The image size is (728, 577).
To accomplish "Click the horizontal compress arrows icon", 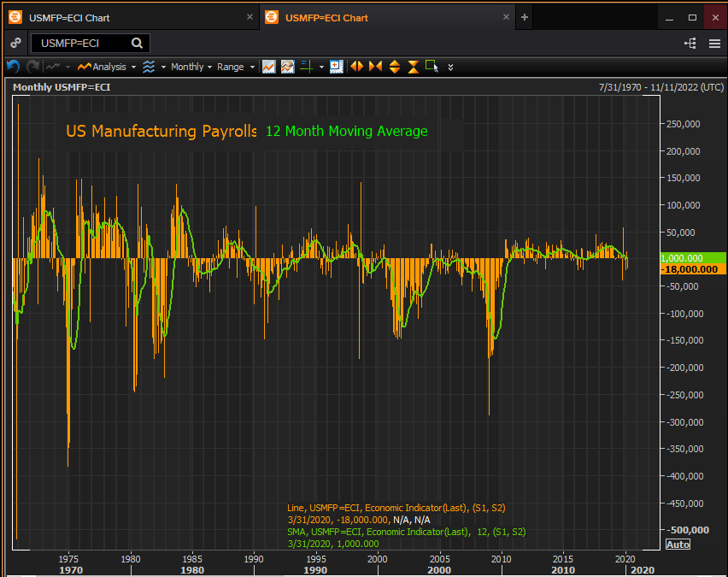I will coord(375,67).
